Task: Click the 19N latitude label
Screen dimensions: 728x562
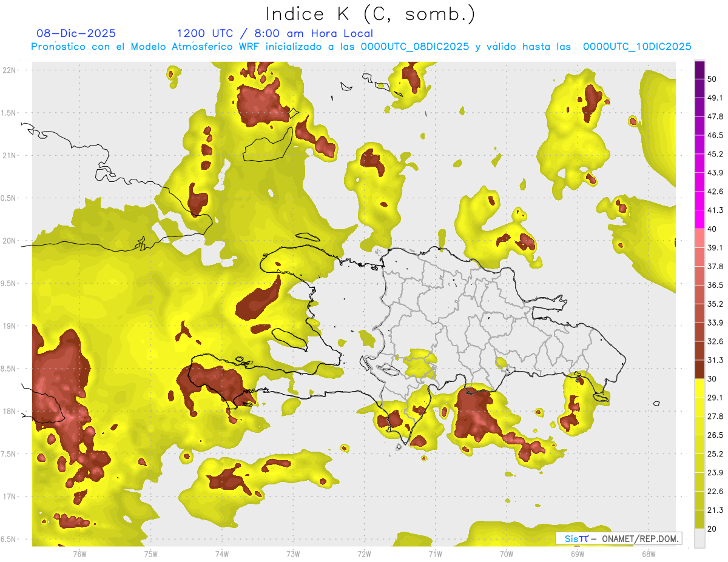Action: [x=10, y=326]
